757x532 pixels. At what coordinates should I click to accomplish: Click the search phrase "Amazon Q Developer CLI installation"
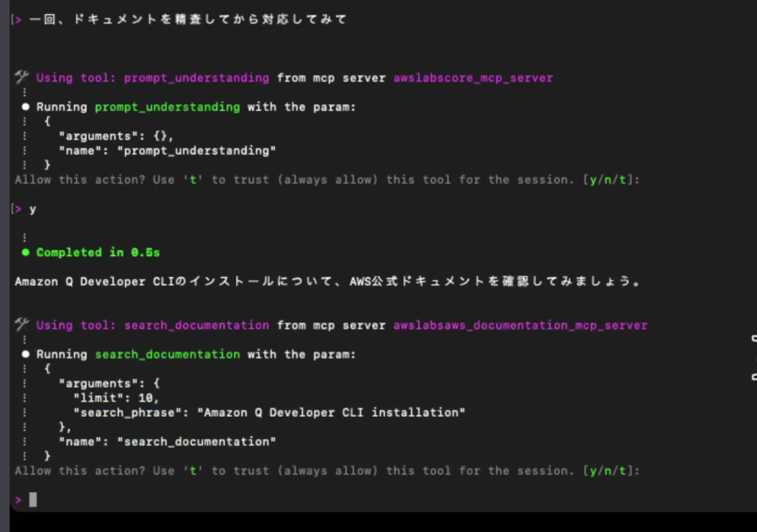(x=331, y=413)
